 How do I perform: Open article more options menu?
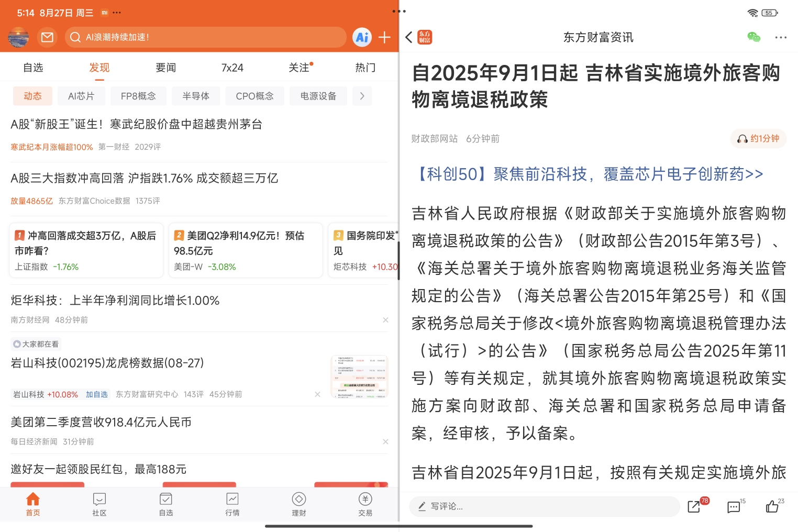(x=781, y=37)
